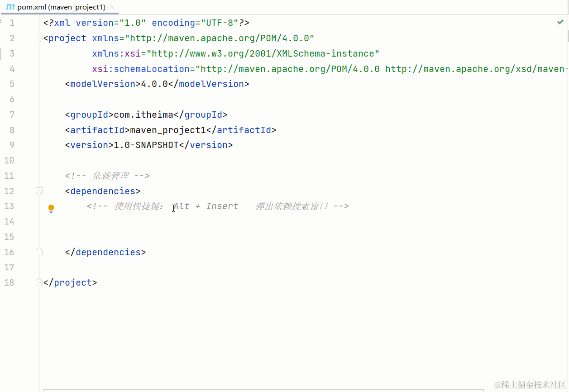Place cursor in groupId value com.itheima

coord(143,115)
